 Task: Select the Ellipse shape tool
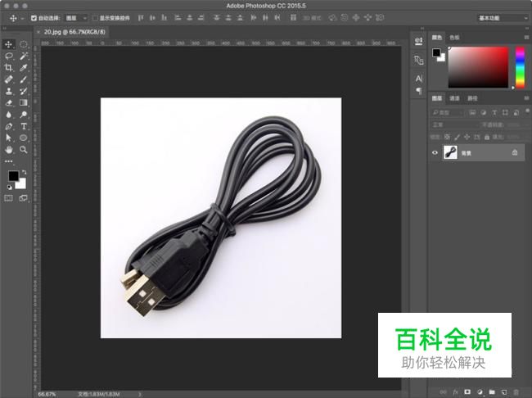click(24, 138)
